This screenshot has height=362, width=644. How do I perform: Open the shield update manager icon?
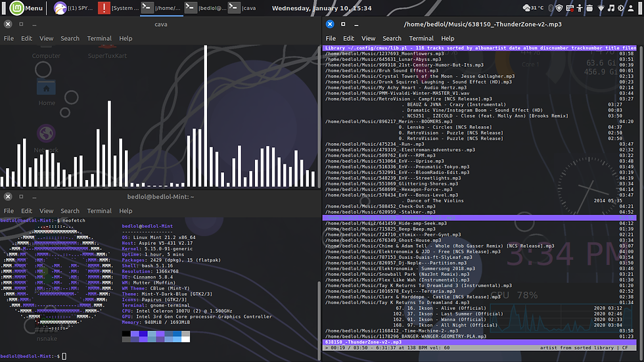pyautogui.click(x=559, y=9)
